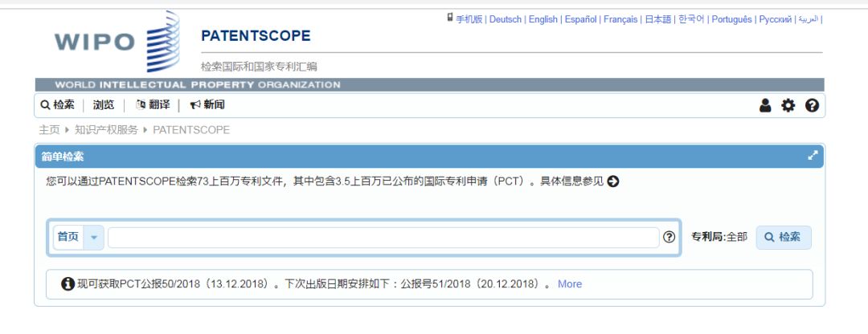The width and height of the screenshot is (868, 334).
Task: Switch language to Deutsch
Action: pos(506,19)
